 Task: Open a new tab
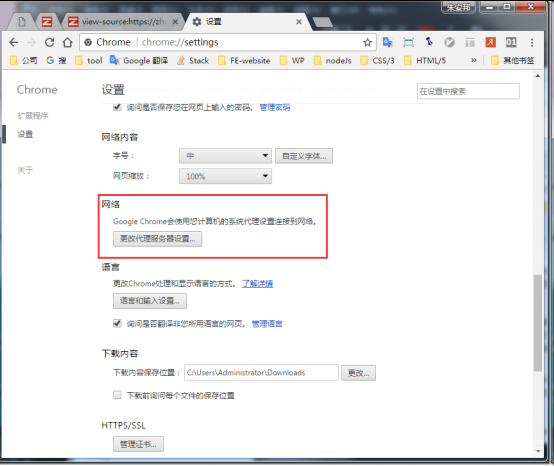point(323,22)
